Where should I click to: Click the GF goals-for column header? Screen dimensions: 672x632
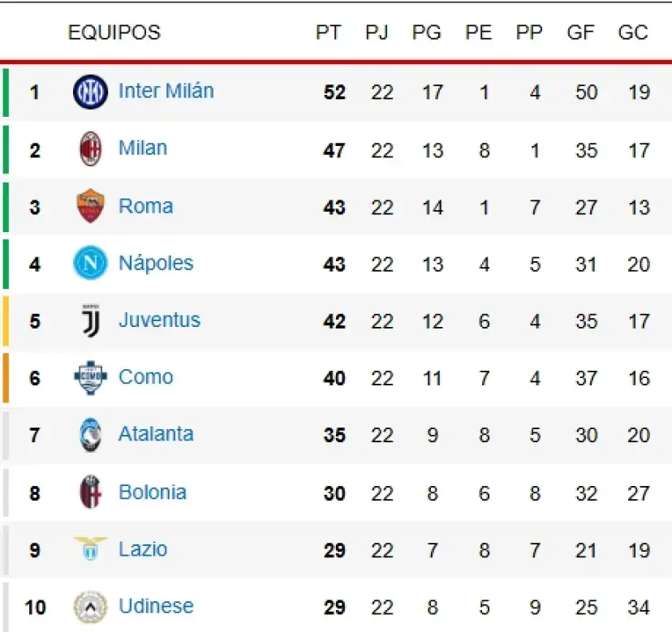tap(581, 32)
